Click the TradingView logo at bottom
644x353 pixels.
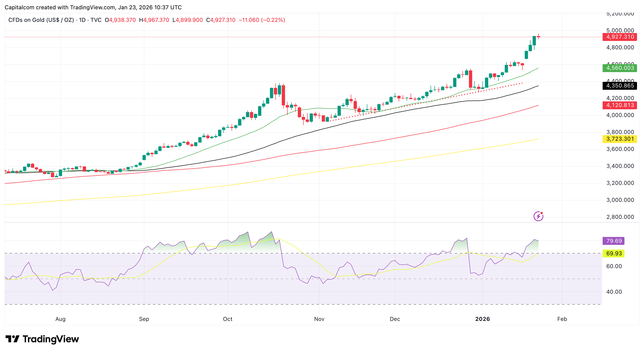tap(42, 339)
